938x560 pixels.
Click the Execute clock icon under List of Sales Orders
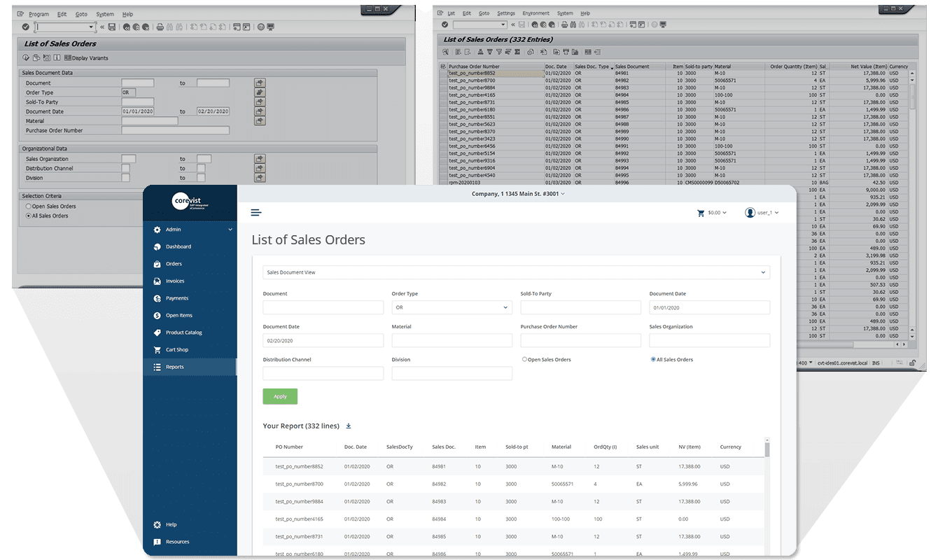(x=26, y=57)
